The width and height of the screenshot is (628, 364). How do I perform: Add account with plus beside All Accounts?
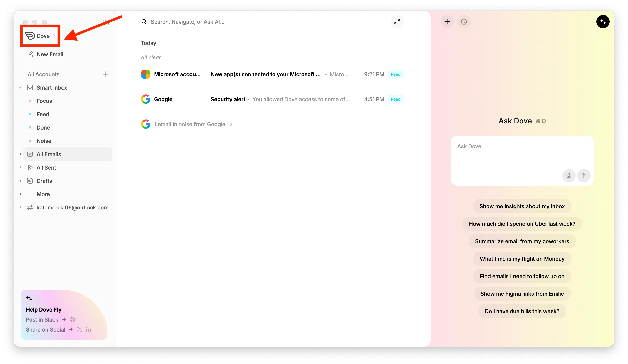click(106, 74)
